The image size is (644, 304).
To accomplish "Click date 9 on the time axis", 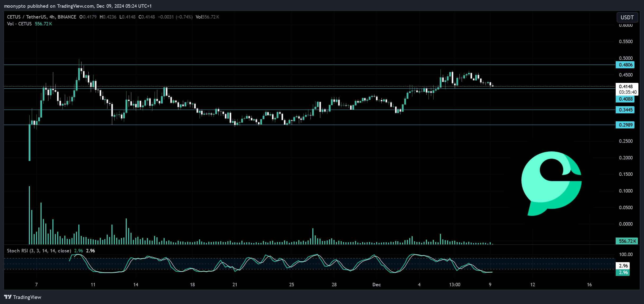I will pyautogui.click(x=490, y=285).
